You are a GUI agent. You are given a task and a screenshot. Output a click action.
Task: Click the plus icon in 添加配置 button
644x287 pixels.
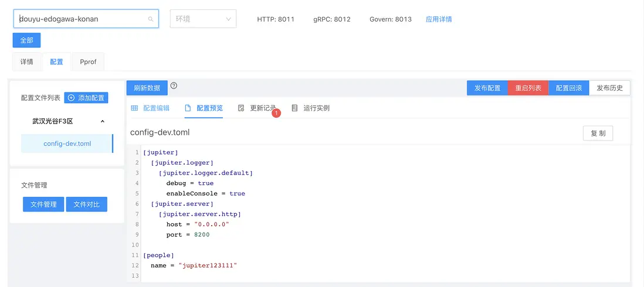click(71, 98)
